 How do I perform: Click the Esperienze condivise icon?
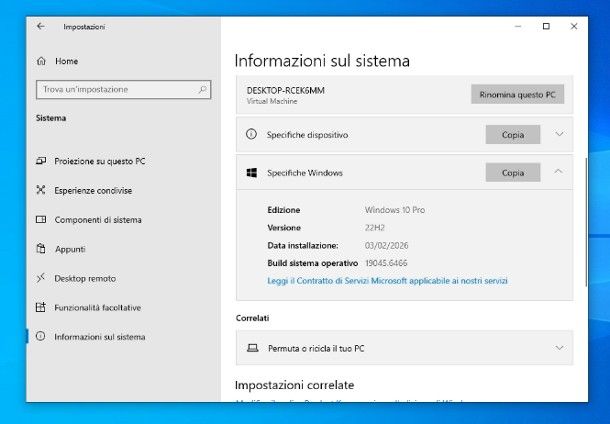point(41,190)
